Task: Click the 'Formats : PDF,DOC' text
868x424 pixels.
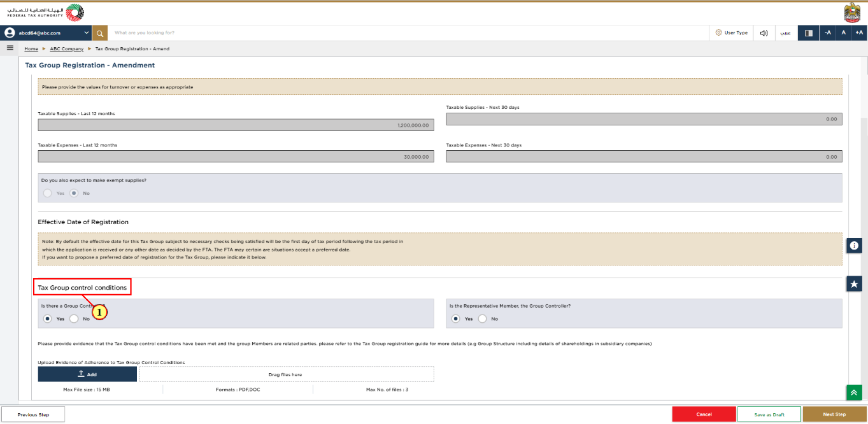Action: tap(238, 389)
